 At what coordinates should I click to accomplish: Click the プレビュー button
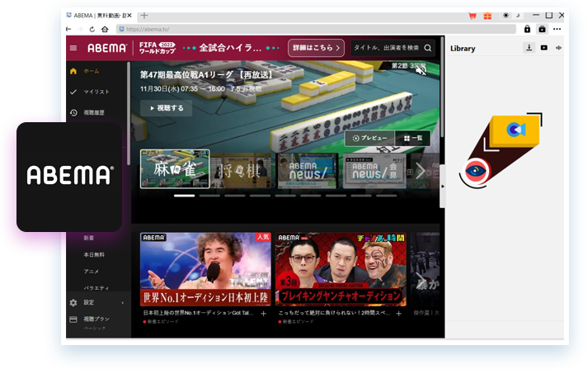(x=369, y=138)
